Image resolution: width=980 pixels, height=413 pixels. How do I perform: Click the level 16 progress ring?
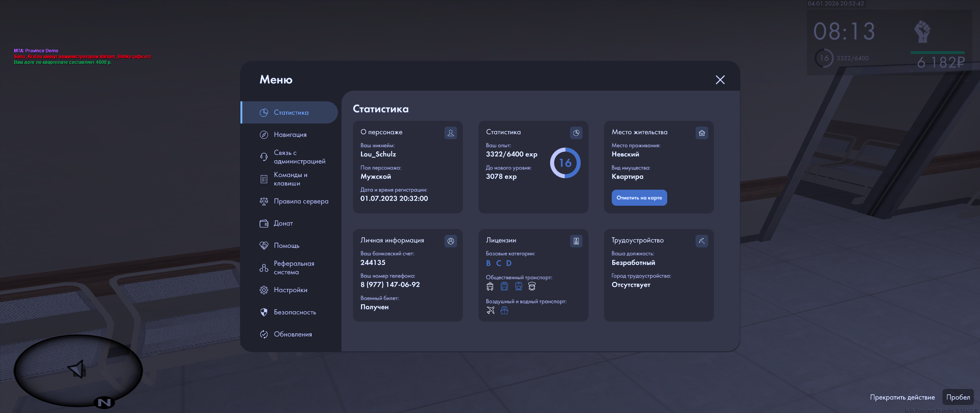coord(565,163)
